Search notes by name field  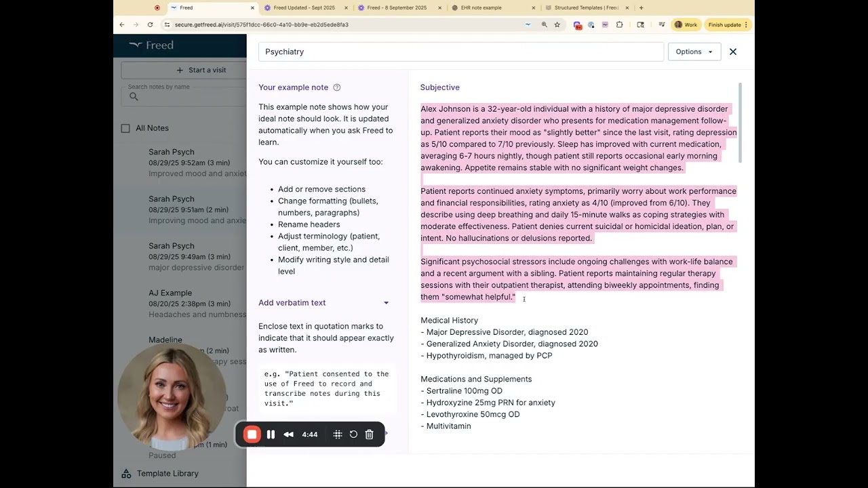[184, 96]
